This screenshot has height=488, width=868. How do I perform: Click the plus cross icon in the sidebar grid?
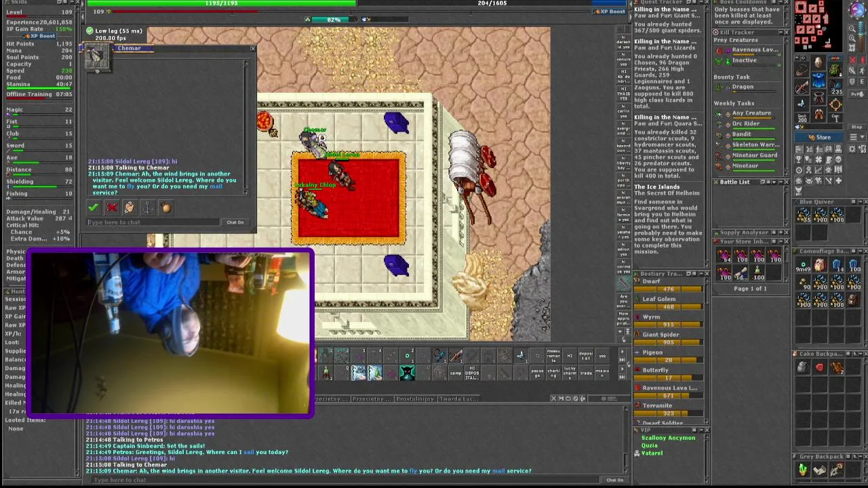pyautogui.click(x=838, y=180)
